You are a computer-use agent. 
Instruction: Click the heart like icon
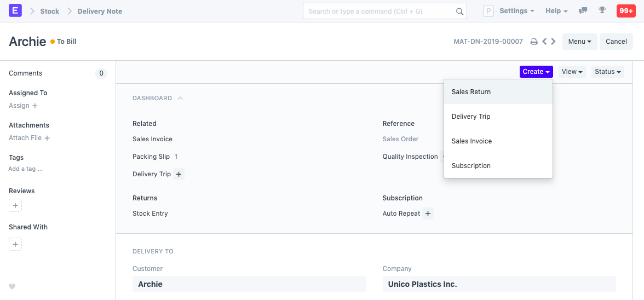(x=13, y=286)
